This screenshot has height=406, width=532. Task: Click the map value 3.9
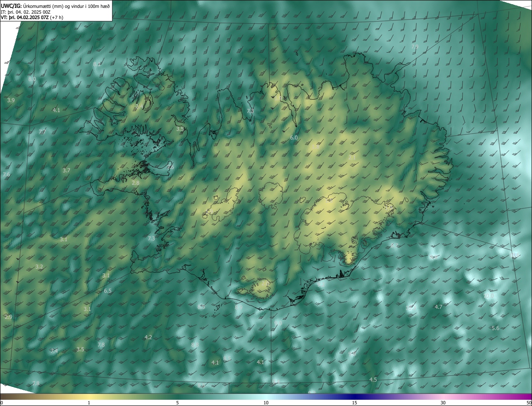click(11, 100)
